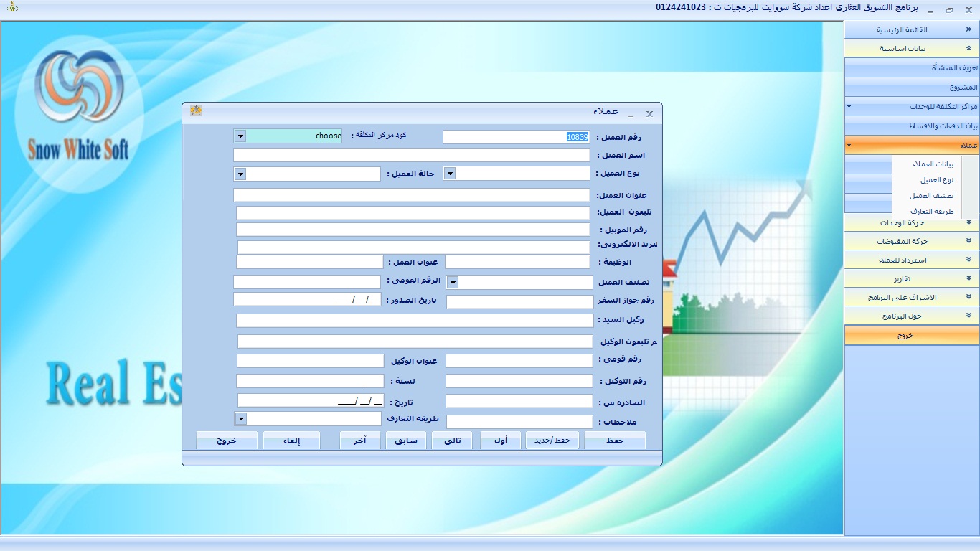Expand the تقارير section in sidebar
980x551 pixels.
[x=969, y=278]
